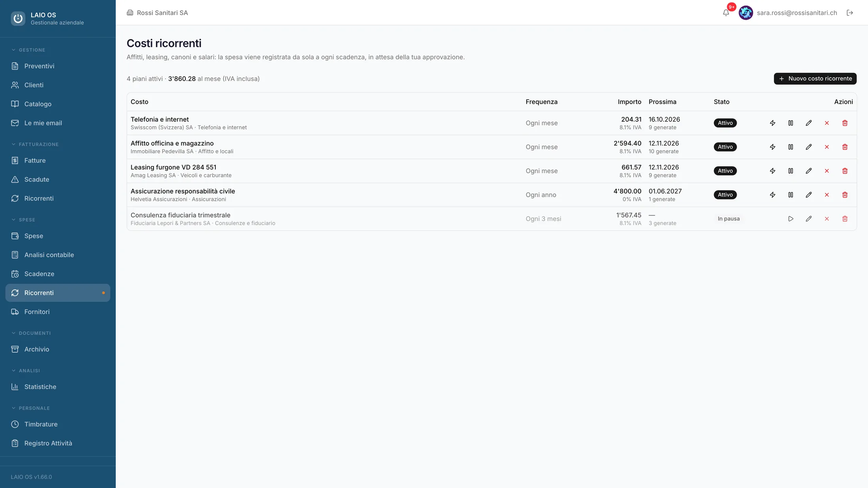Open Preventivi in the sidebar

click(x=58, y=66)
